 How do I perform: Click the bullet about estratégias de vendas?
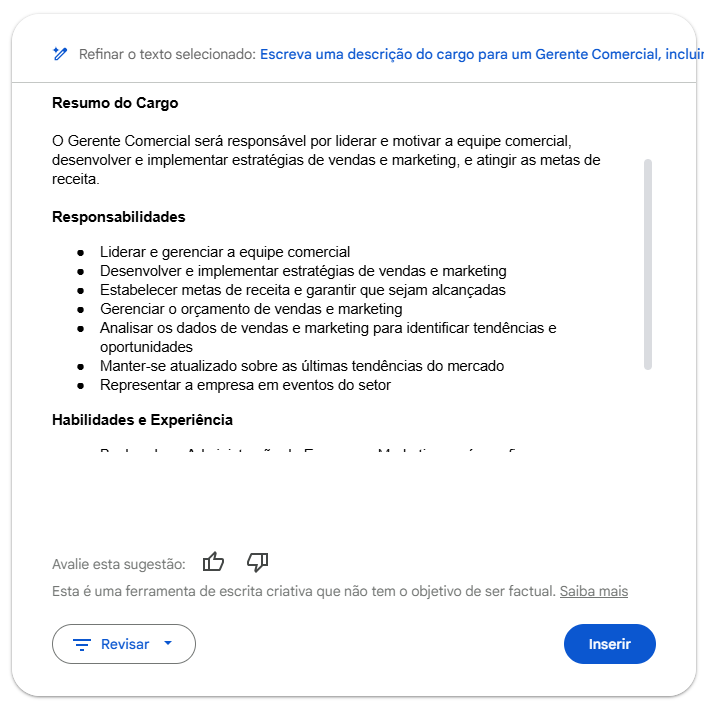[x=303, y=271]
